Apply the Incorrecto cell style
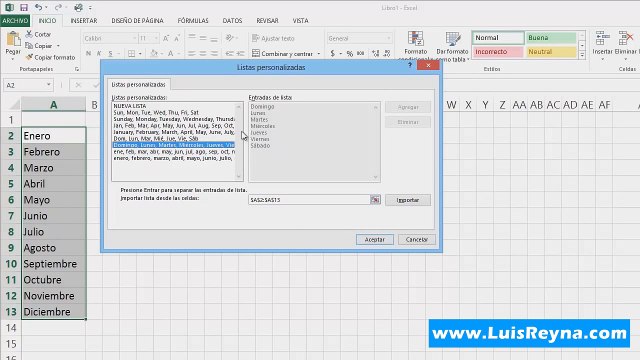Screen dimensions: 640x360 point(498,52)
